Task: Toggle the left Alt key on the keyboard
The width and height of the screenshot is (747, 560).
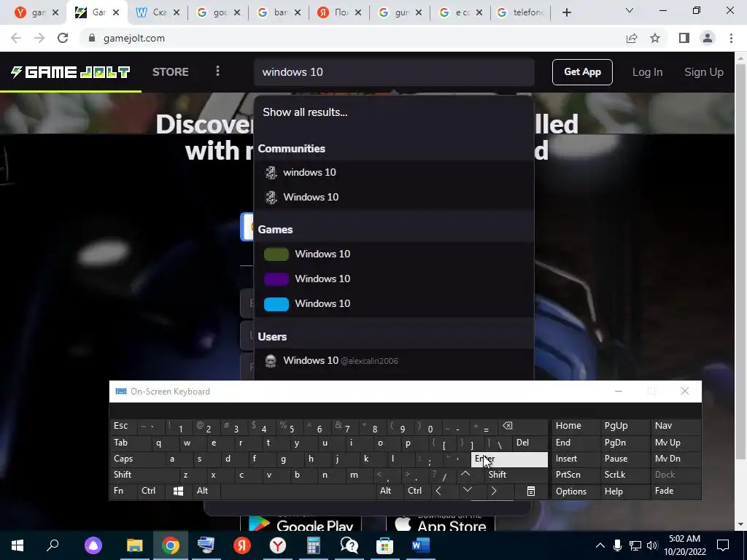Action: [x=206, y=491]
